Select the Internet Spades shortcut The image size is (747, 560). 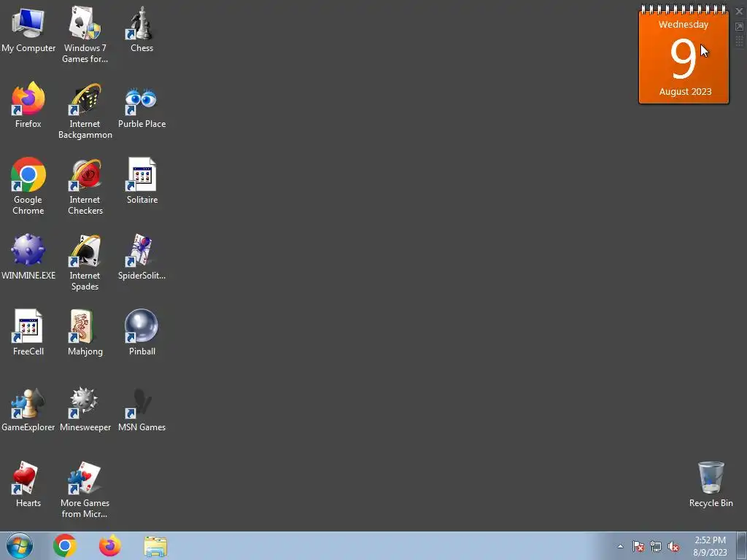[85, 262]
